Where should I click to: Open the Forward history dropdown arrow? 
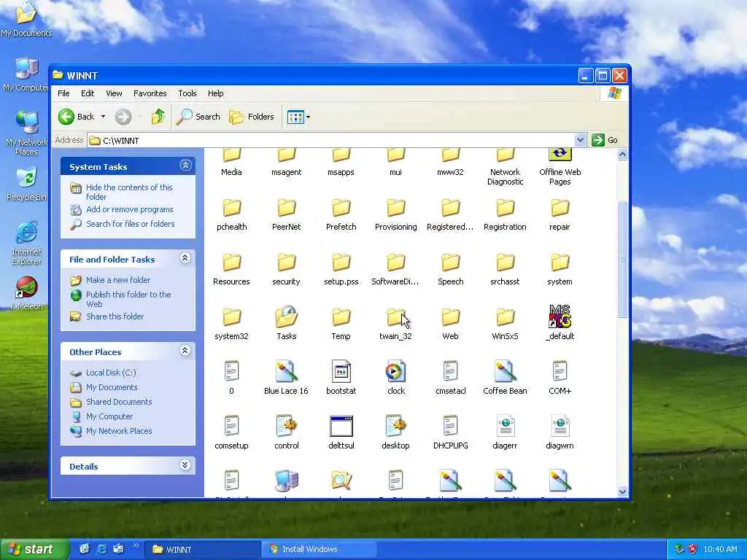coord(140,117)
